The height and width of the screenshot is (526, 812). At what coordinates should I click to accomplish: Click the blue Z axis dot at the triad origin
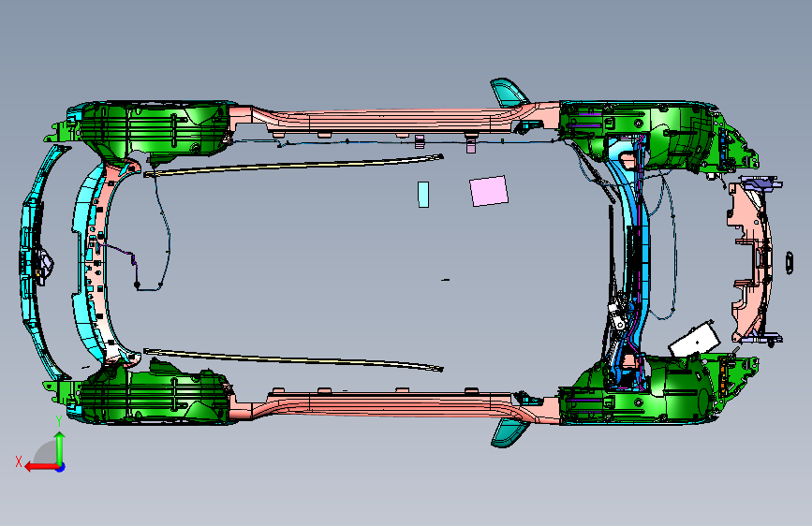[61, 467]
